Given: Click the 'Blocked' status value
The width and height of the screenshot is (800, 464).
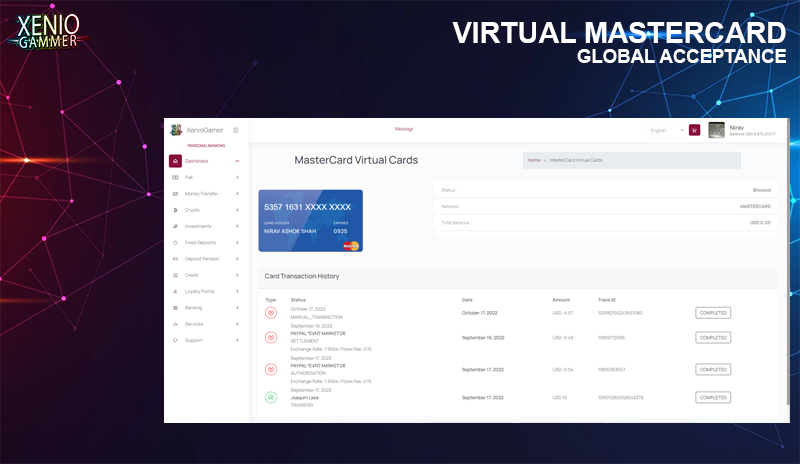Looking at the screenshot, I should pyautogui.click(x=761, y=190).
